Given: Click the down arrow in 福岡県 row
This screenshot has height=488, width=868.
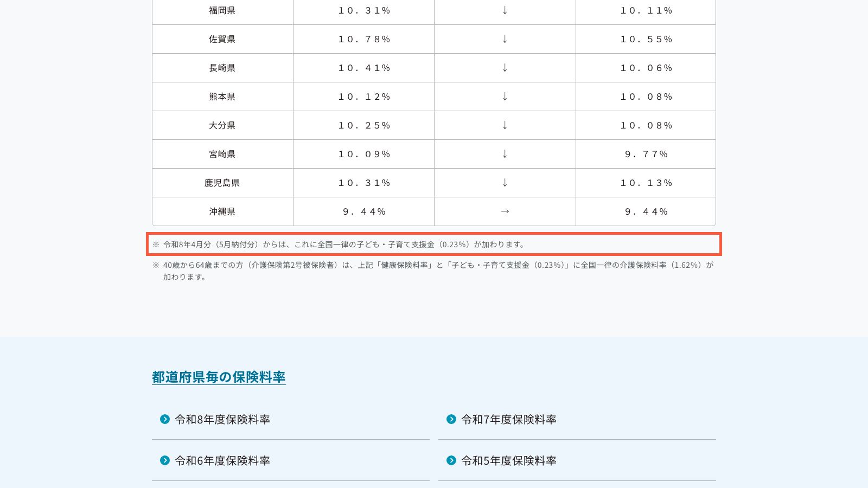Looking at the screenshot, I should pyautogui.click(x=505, y=10).
